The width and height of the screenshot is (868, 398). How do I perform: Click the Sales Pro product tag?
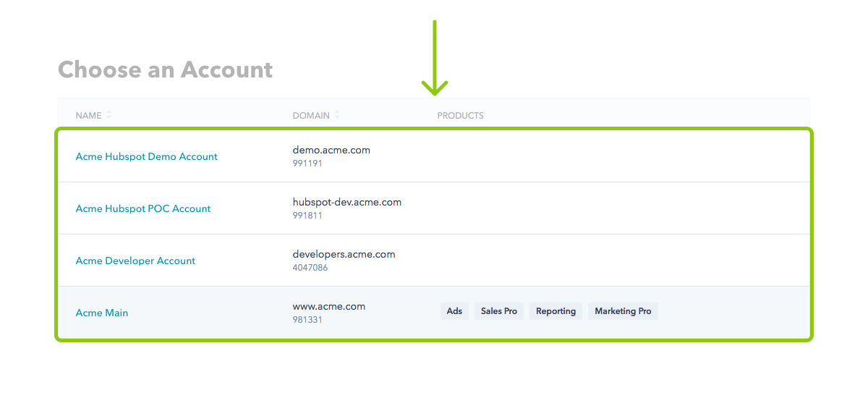[499, 311]
